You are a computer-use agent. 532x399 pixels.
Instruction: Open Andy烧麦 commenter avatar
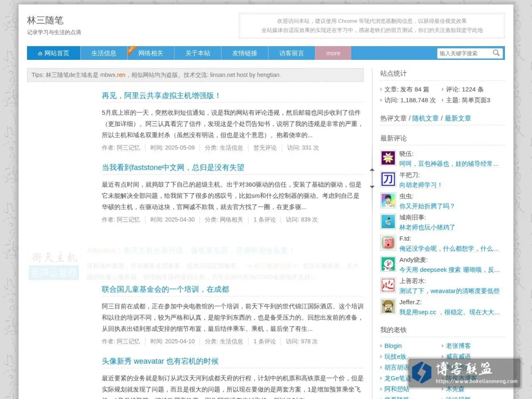[388, 264]
